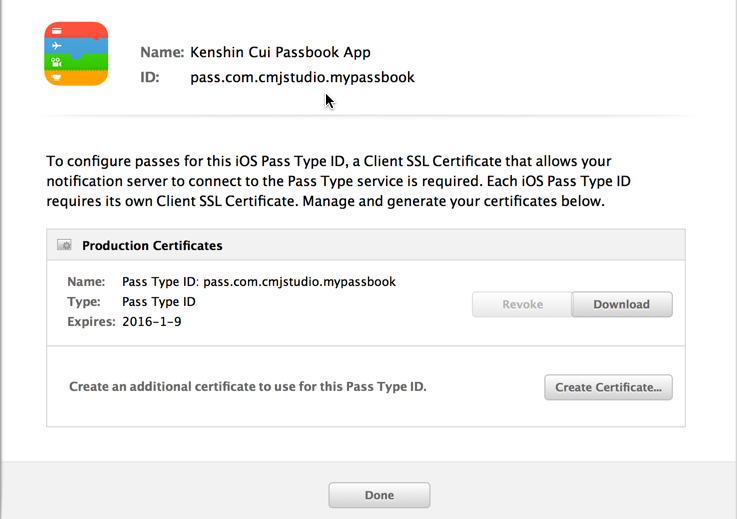Click the certificate name Pass Type ID value
The height and width of the screenshot is (519, 737).
pos(258,282)
